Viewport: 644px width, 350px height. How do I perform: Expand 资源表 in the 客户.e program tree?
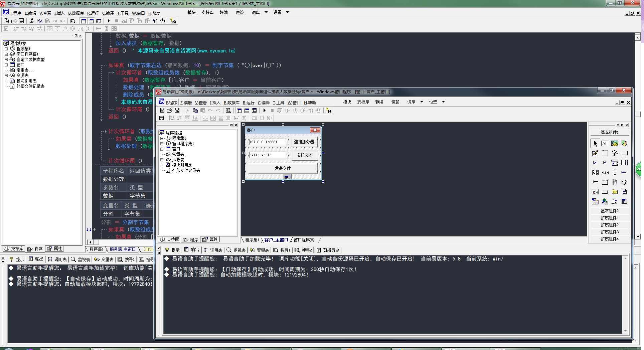tap(162, 160)
